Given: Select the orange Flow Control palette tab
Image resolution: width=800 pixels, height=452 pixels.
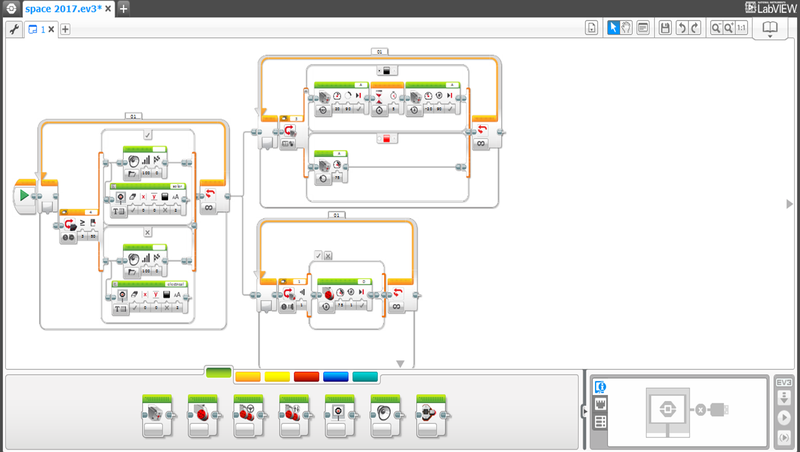Looking at the screenshot, I should 247,376.
